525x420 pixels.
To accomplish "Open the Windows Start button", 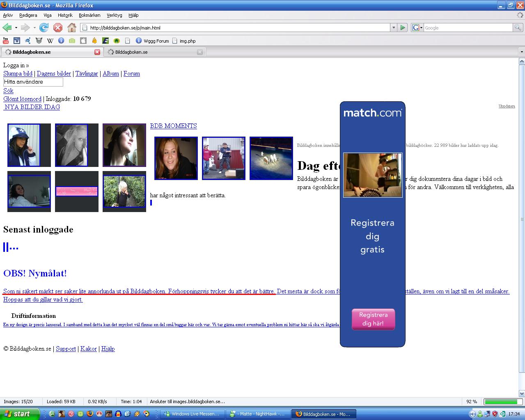I will (x=20, y=414).
